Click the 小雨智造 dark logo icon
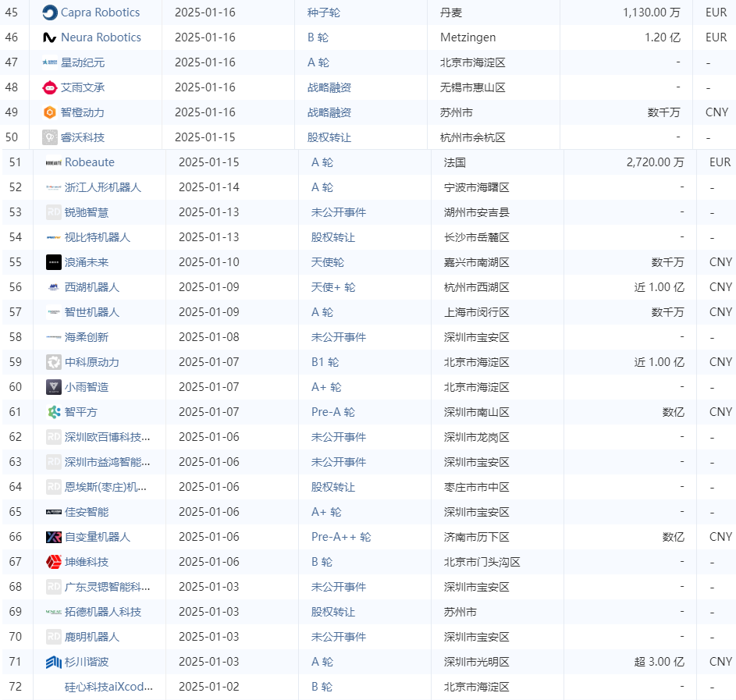736x700 pixels. 54,387
